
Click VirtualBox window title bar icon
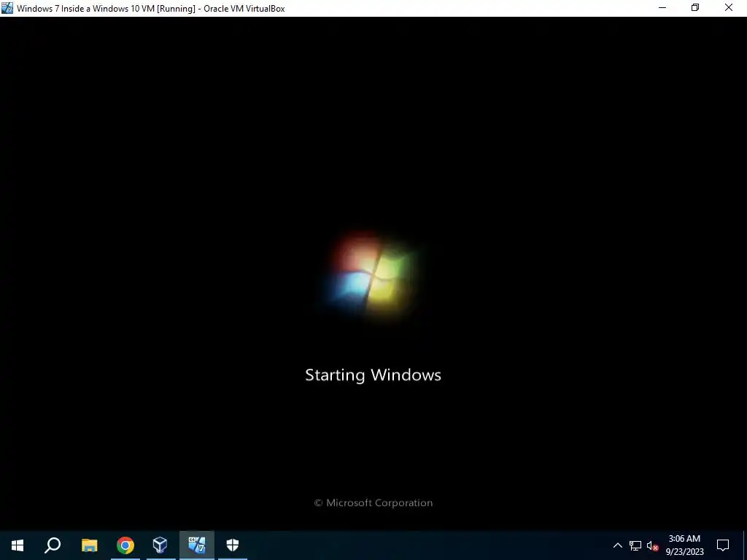[7, 8]
